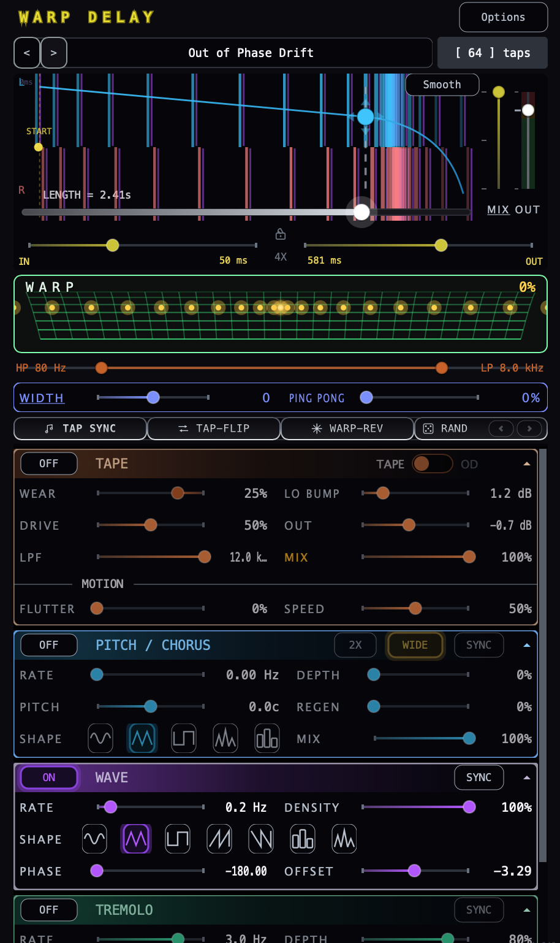
Task: Enable SYNC in Pitch/Chorus header
Action: (x=479, y=645)
